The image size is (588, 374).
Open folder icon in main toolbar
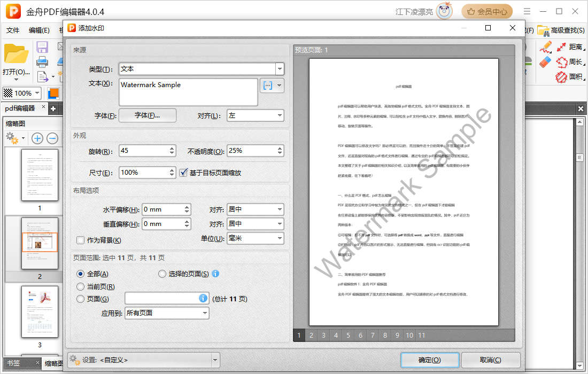point(16,54)
